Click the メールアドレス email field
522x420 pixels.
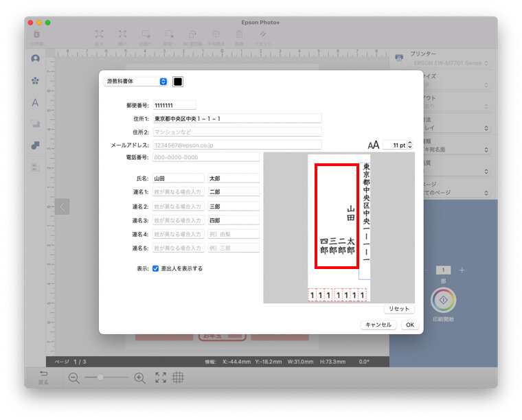click(x=237, y=145)
